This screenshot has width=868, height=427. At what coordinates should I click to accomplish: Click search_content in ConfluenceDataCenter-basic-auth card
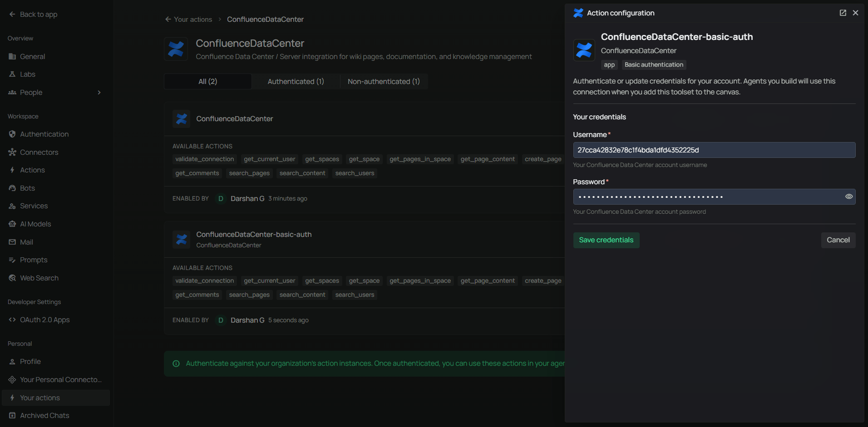302,295
